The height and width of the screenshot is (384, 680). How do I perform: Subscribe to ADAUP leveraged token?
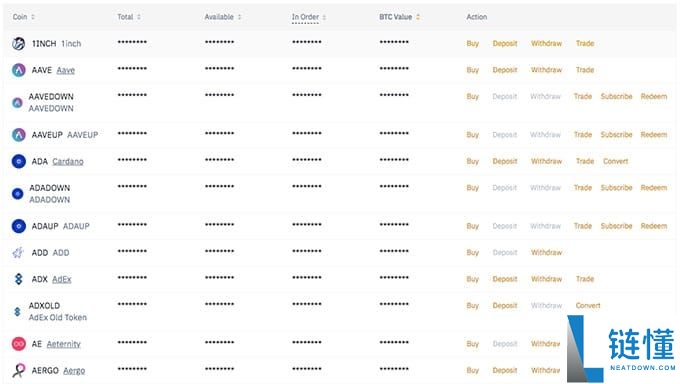(616, 226)
